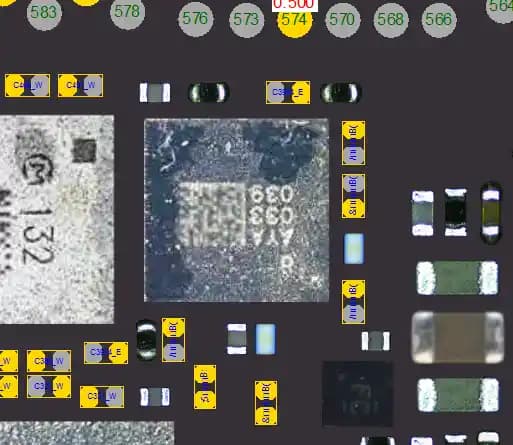This screenshot has width=513, height=445.
Task: Select the lower large green capacitor
Action: click(458, 395)
